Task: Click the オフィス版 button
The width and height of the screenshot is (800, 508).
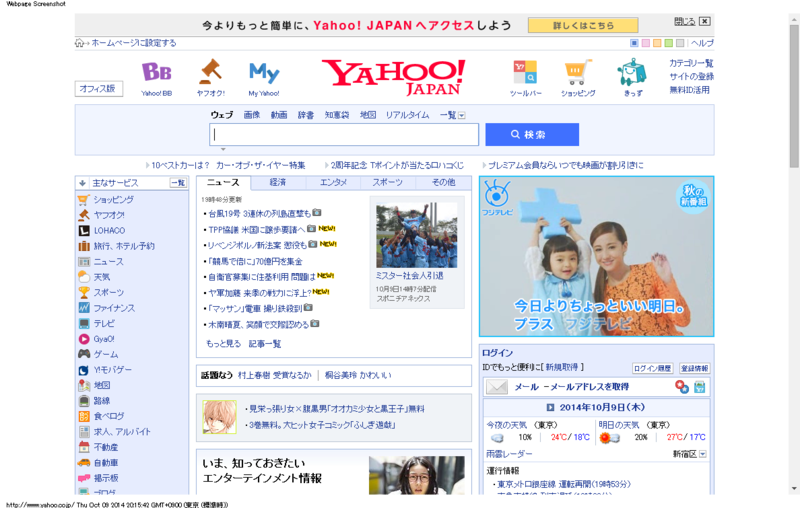Action: coord(98,89)
